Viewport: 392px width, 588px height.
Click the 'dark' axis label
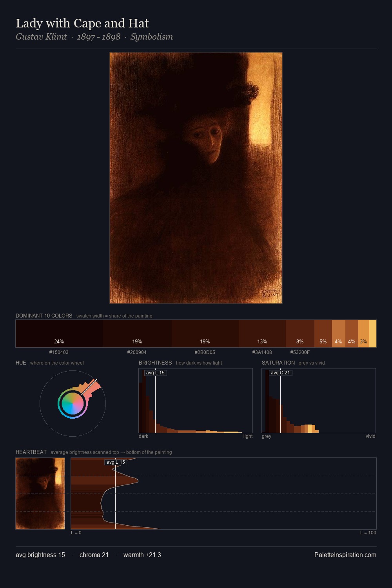point(143,436)
